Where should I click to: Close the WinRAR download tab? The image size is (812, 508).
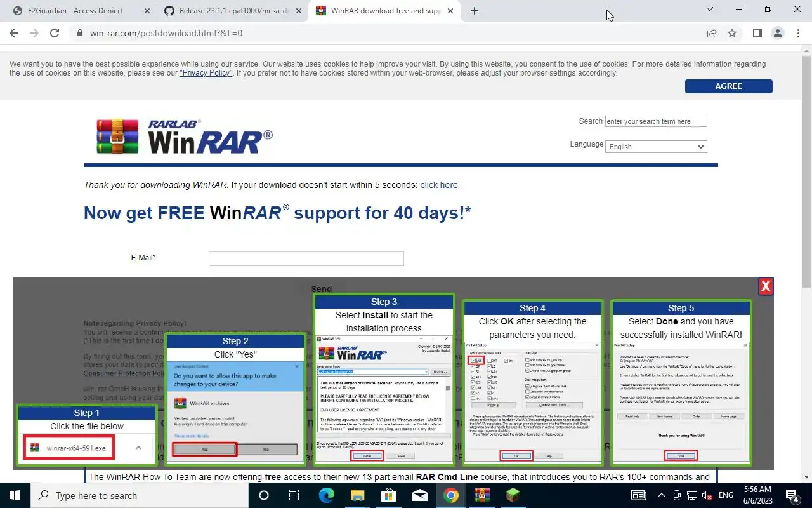coord(450,11)
